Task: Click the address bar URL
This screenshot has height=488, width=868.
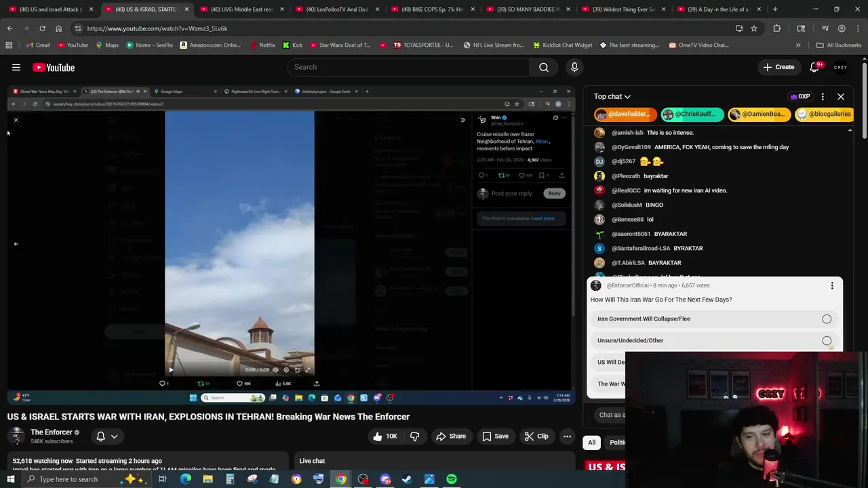Action: coord(157,28)
